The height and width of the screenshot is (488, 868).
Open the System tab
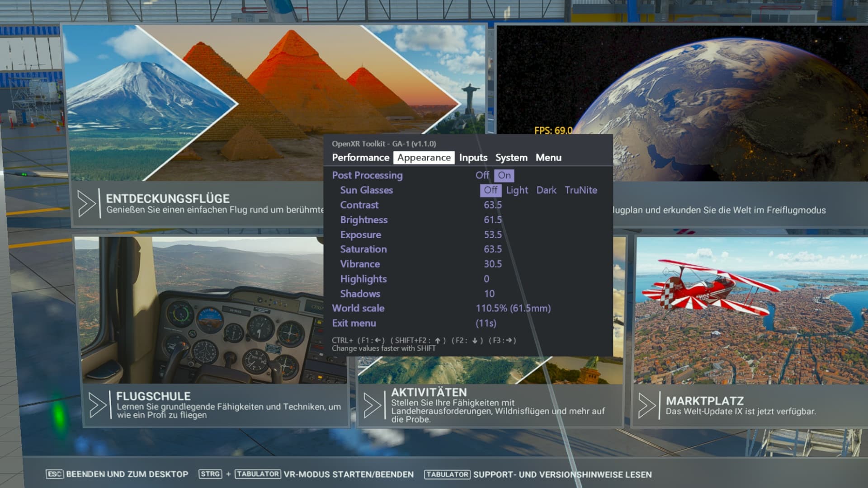pos(511,158)
